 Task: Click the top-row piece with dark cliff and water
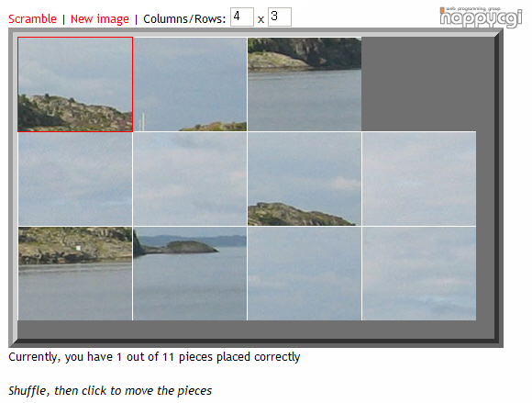click(305, 84)
